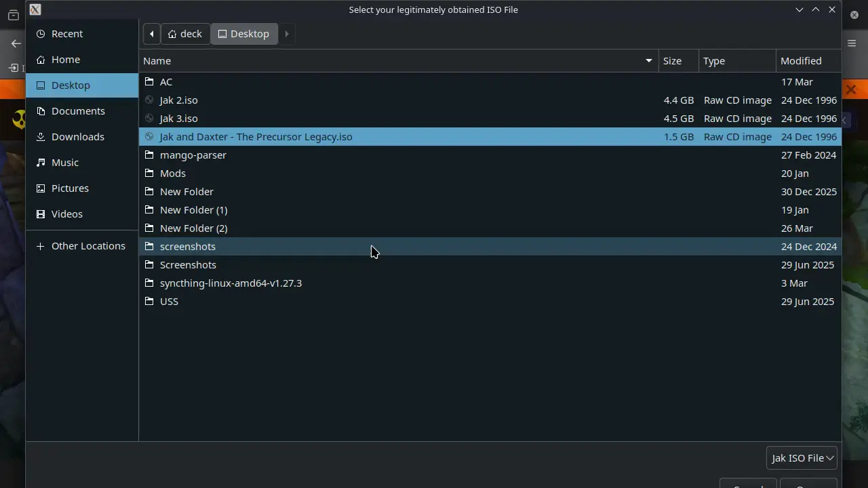The height and width of the screenshot is (488, 868).
Task: Open the Videos sidebar section
Action: [x=66, y=213]
